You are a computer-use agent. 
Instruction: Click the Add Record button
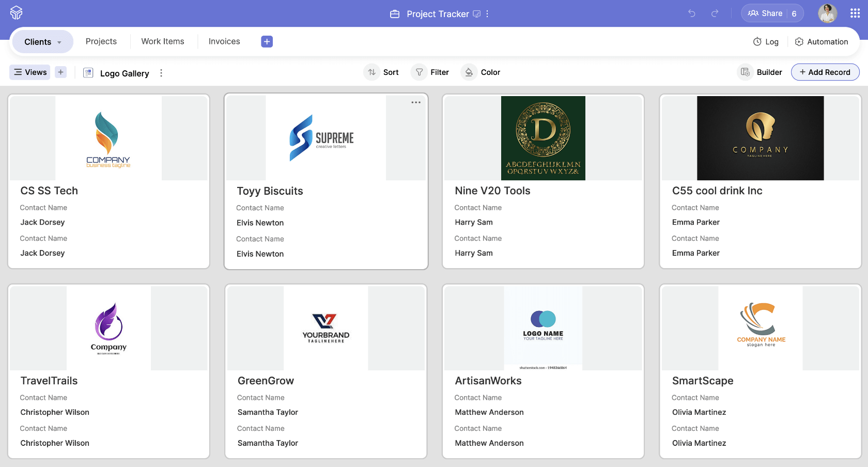coord(825,72)
